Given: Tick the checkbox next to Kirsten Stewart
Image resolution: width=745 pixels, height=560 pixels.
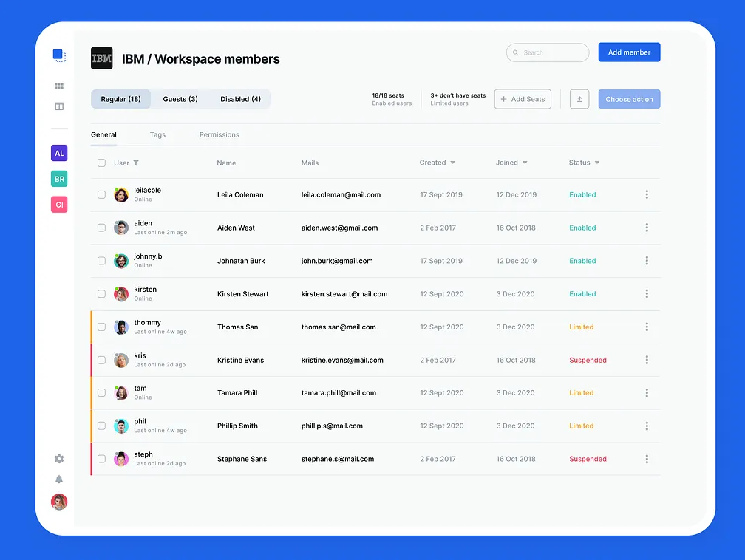Looking at the screenshot, I should 101,293.
